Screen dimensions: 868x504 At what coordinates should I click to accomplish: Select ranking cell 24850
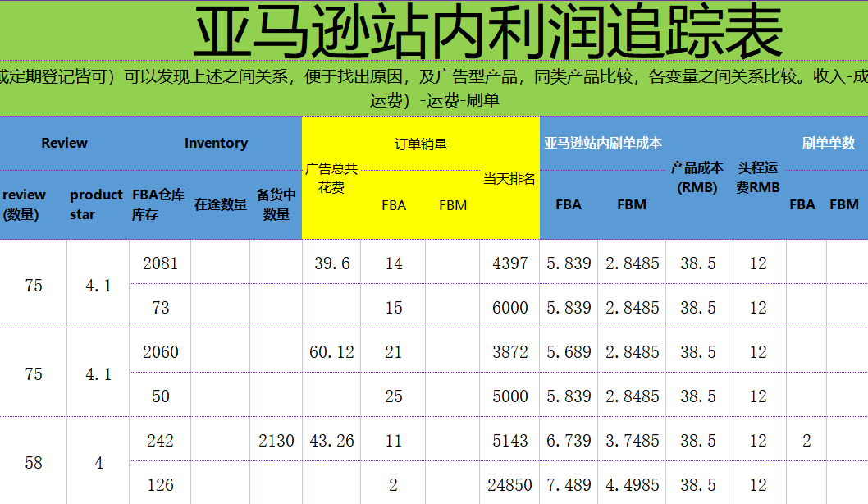(509, 484)
